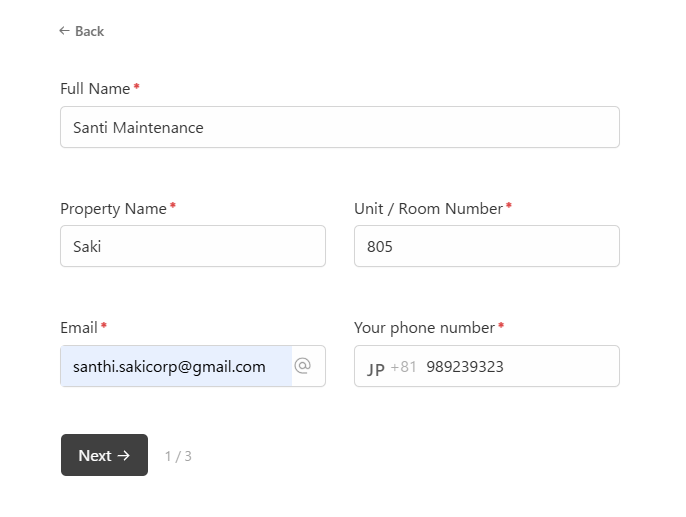Click the Email label text

click(x=79, y=328)
